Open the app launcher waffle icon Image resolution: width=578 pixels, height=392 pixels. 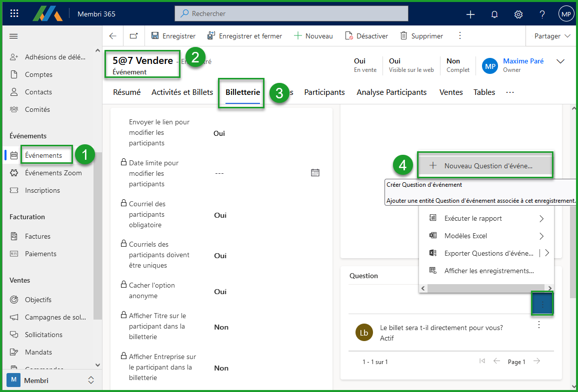click(14, 14)
